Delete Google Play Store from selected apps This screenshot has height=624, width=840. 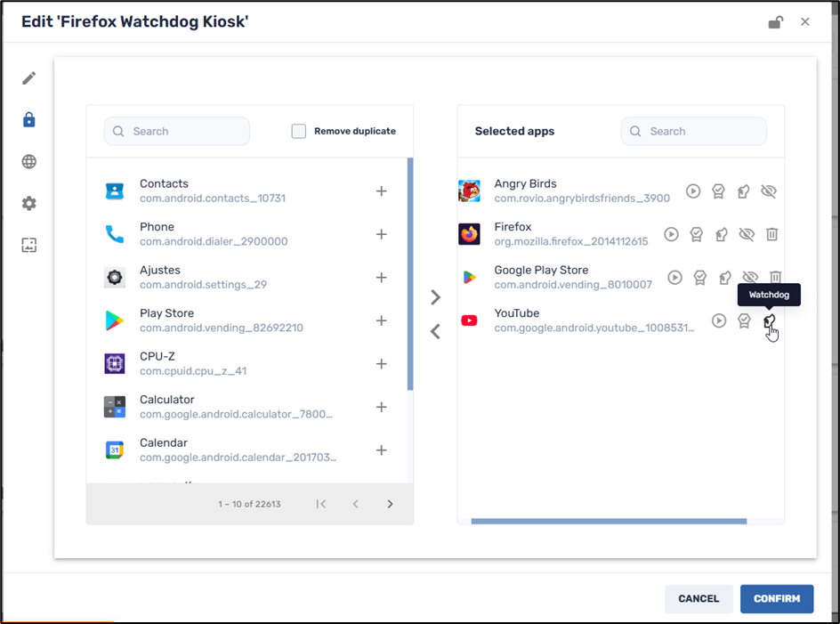point(776,277)
